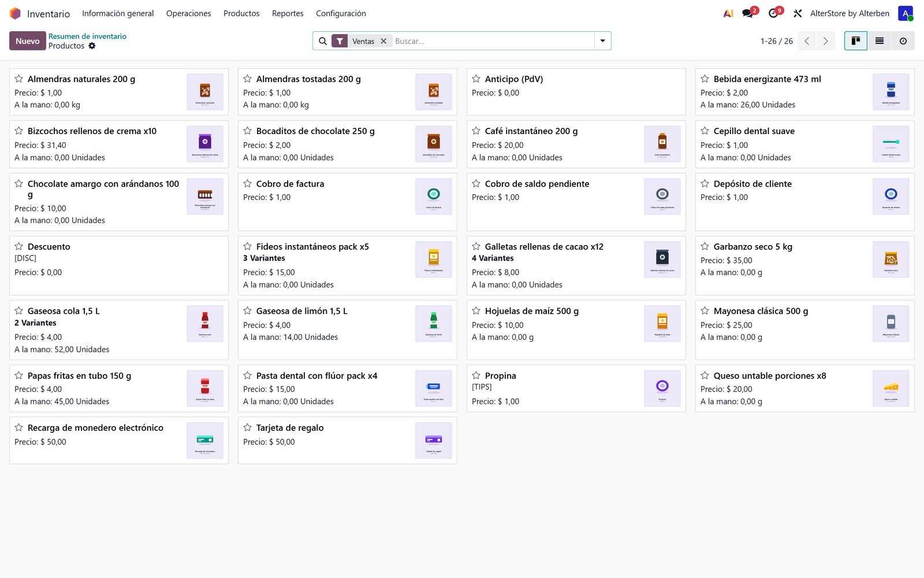Viewport: 924px width, 578px height.
Task: Switch to kanban view
Action: [x=856, y=41]
